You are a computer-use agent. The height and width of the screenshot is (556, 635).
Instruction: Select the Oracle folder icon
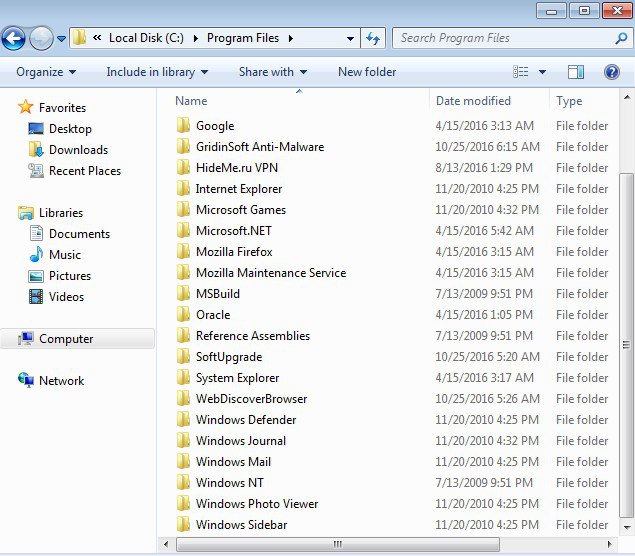coord(183,315)
